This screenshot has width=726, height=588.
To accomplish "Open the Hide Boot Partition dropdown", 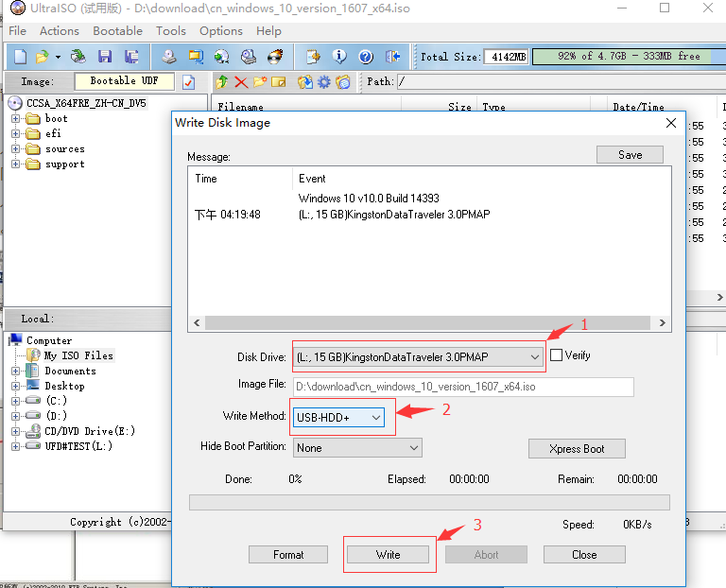I will tap(357, 448).
